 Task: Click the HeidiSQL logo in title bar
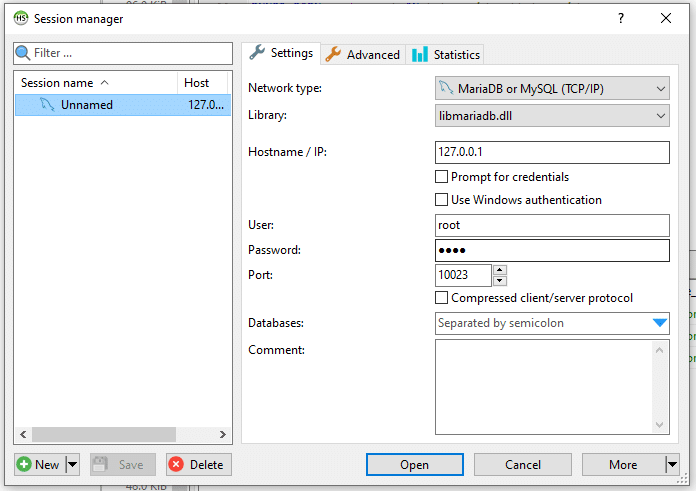pos(20,18)
